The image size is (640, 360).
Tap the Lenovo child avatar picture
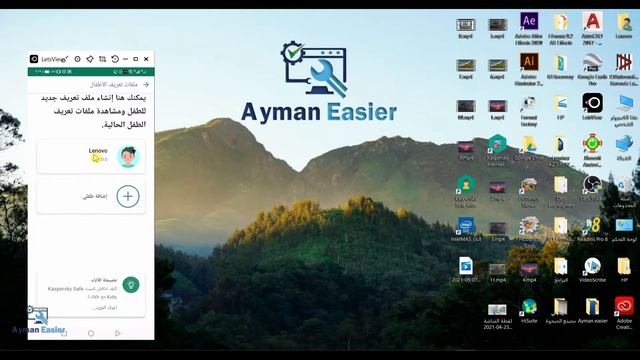click(128, 156)
